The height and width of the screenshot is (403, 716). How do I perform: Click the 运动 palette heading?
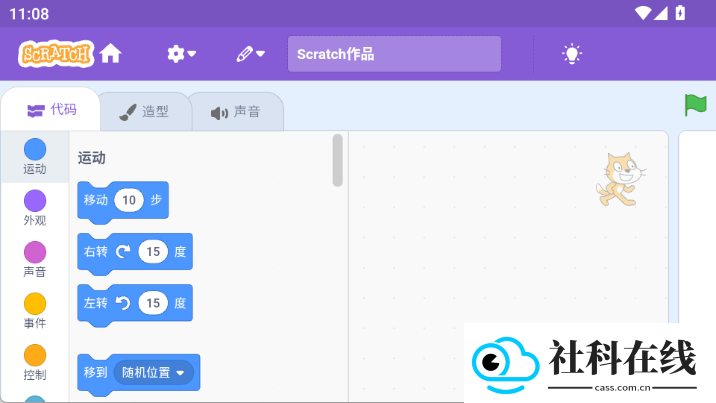91,158
